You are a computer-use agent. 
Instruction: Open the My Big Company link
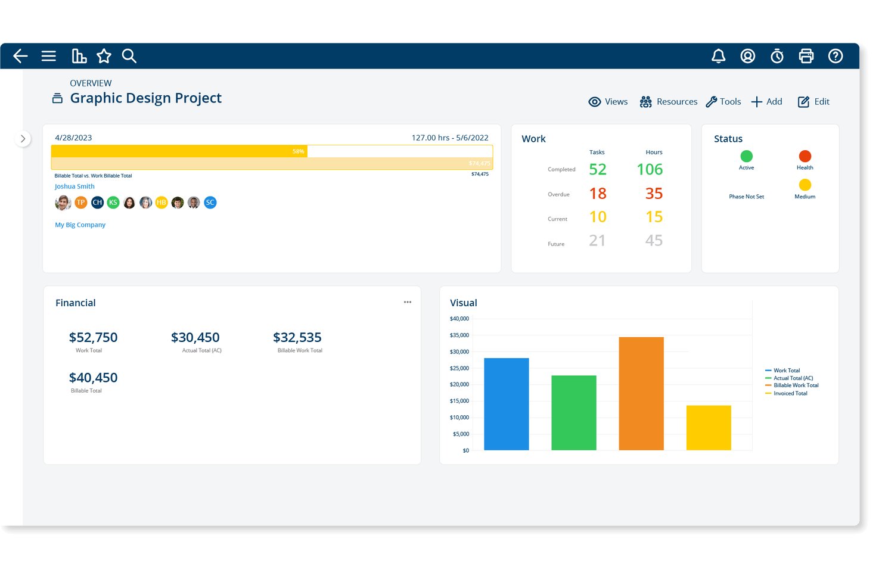pyautogui.click(x=80, y=225)
